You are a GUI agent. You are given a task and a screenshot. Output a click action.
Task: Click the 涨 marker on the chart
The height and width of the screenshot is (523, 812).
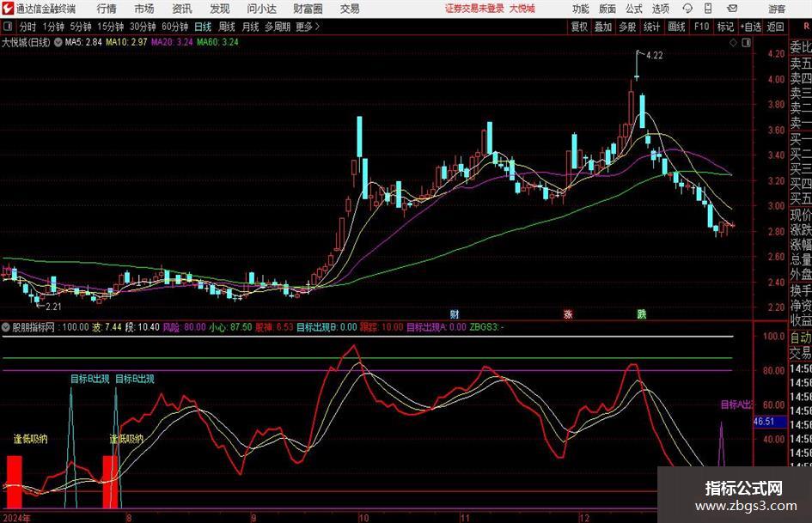pyautogui.click(x=568, y=313)
